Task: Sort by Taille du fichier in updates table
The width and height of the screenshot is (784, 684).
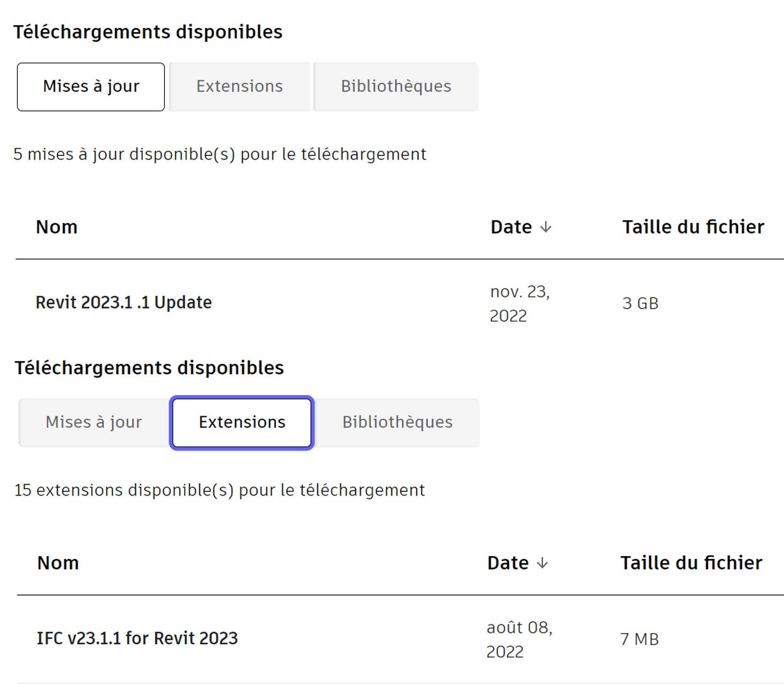Action: coord(693,227)
